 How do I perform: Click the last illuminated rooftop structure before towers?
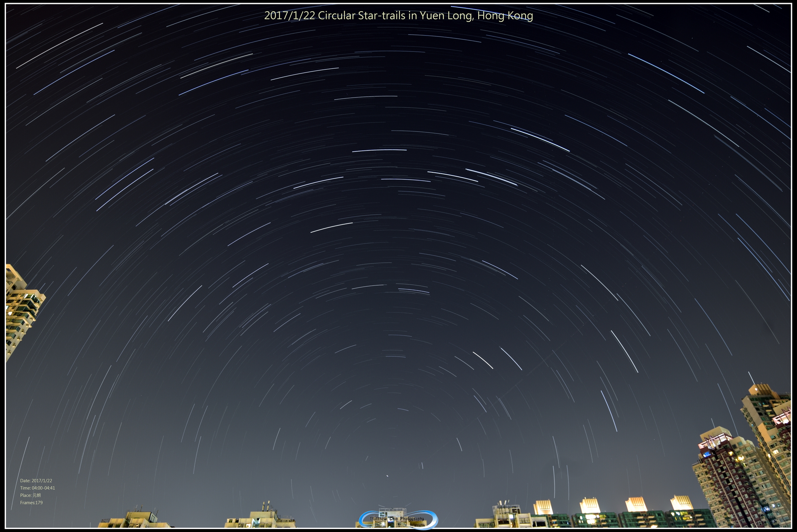click(x=681, y=503)
